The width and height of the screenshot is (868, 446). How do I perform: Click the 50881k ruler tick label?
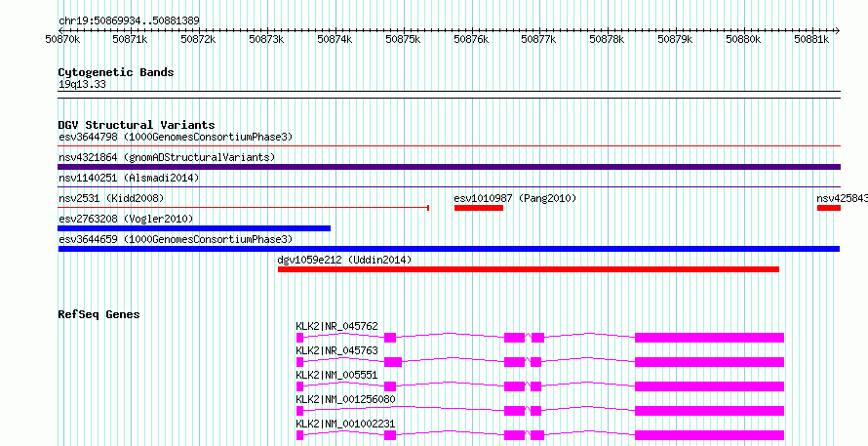pyautogui.click(x=811, y=39)
